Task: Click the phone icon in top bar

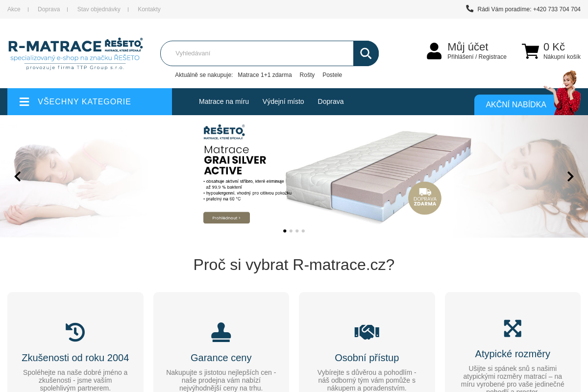Action: point(469,8)
